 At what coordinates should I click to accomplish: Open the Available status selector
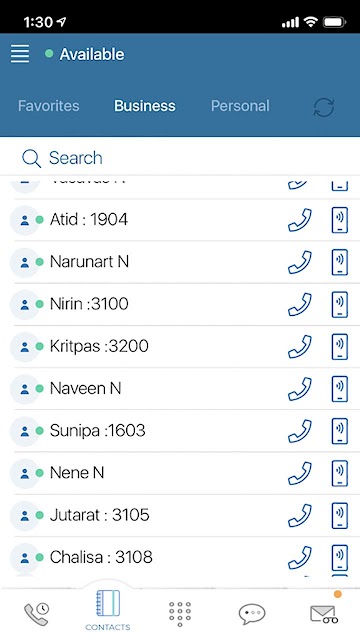(84, 54)
